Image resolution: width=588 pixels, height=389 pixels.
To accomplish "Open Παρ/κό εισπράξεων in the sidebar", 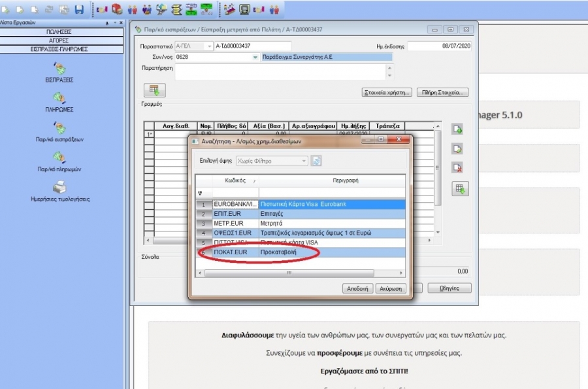I will click(x=59, y=128).
